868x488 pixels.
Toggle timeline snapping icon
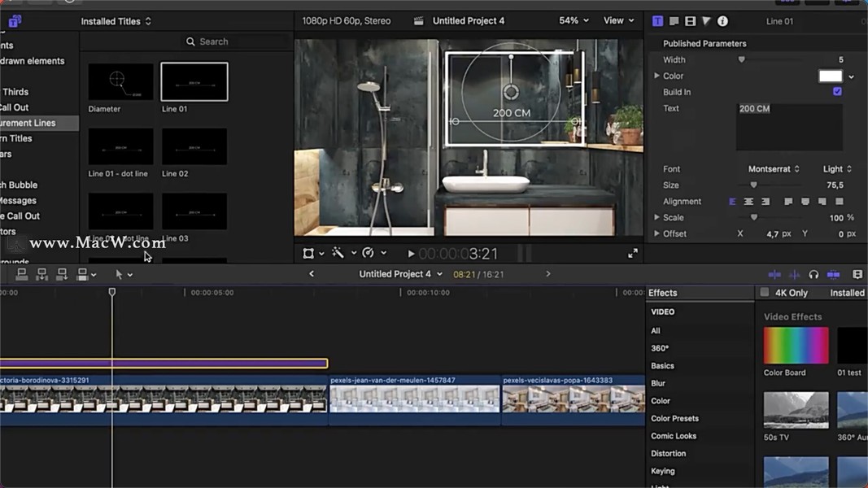[833, 274]
